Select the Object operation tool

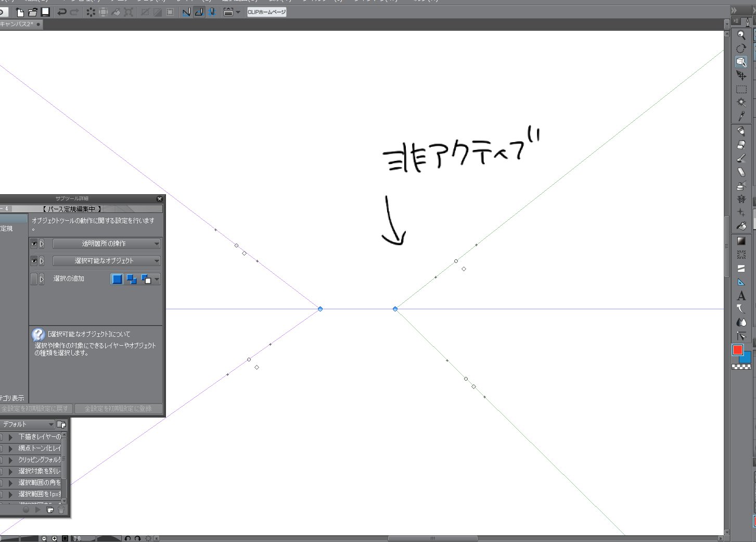pyautogui.click(x=741, y=62)
